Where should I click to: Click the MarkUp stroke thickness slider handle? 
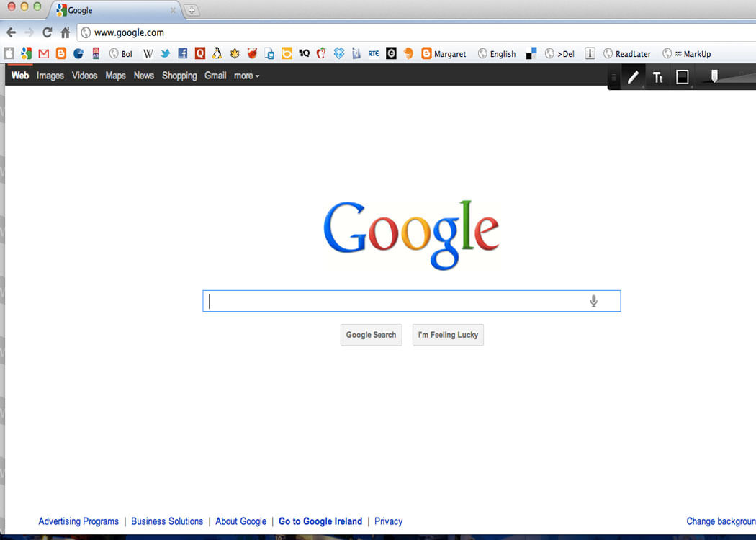tap(714, 76)
